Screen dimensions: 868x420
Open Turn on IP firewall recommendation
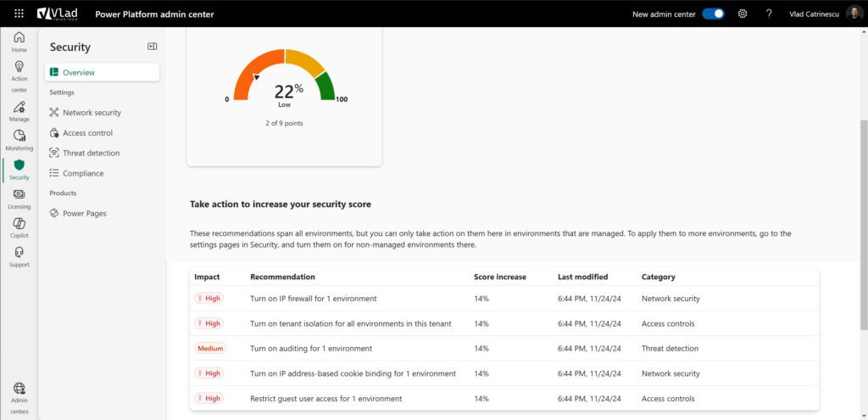click(314, 299)
